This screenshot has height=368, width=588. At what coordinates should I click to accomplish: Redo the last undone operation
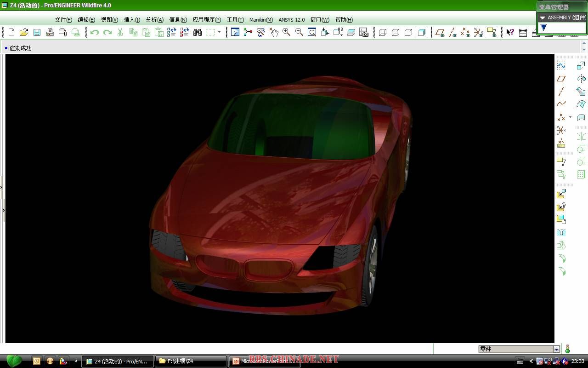coord(107,32)
